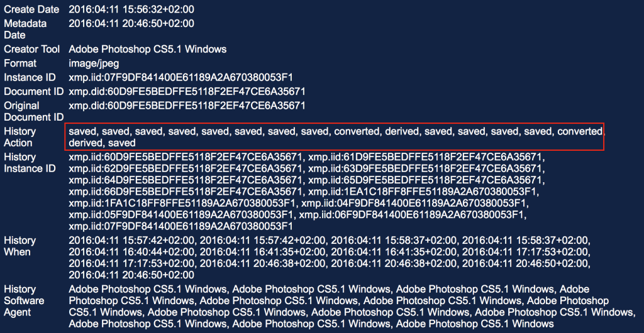Select the Instance ID xmp.iid:07F9DF84 value
The image size is (644, 333).
[x=181, y=77]
